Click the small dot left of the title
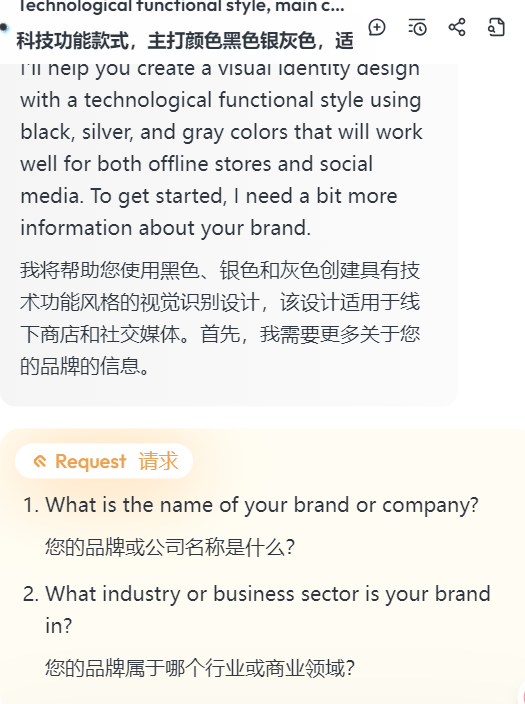525x704 pixels. coord(4,28)
